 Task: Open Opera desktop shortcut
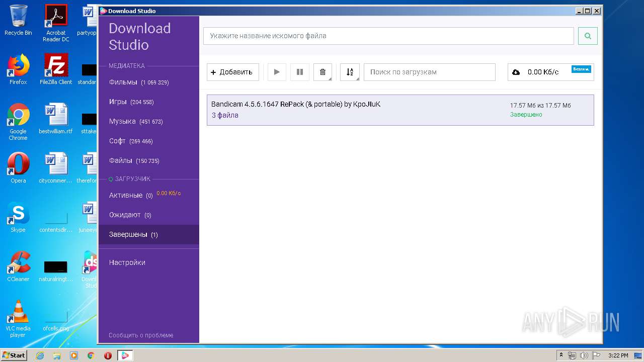tap(18, 168)
